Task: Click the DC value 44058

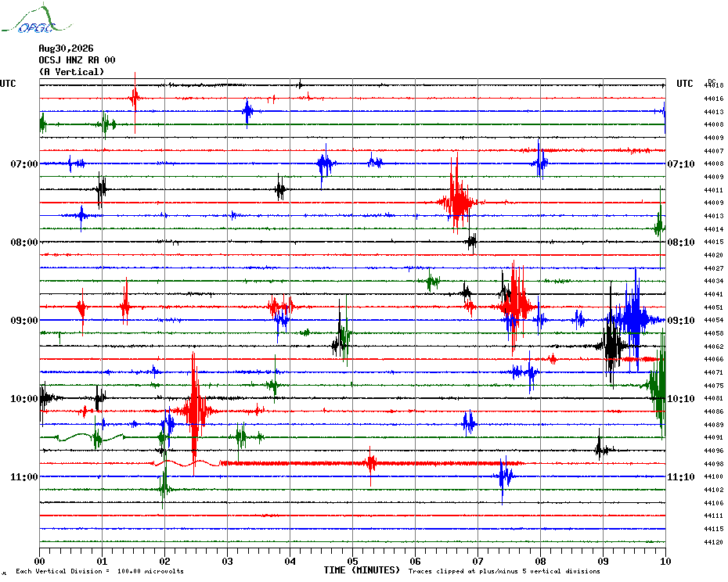Action: [x=714, y=333]
